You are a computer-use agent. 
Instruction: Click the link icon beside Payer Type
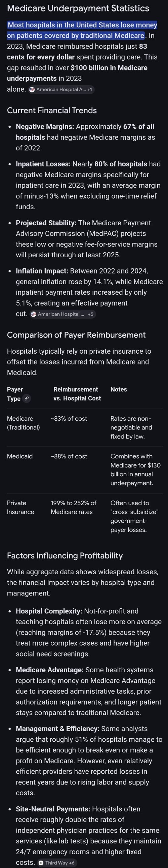pyautogui.click(x=27, y=398)
